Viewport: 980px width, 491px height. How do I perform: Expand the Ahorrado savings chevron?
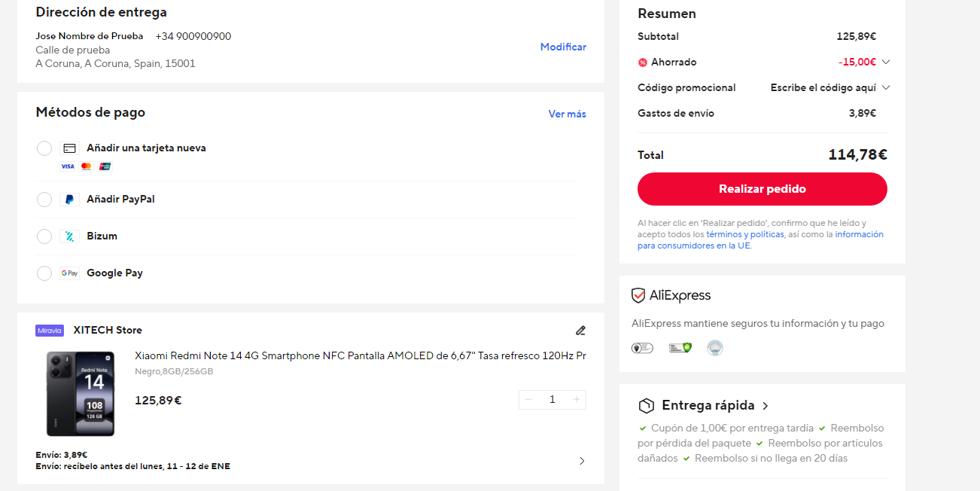coord(886,63)
